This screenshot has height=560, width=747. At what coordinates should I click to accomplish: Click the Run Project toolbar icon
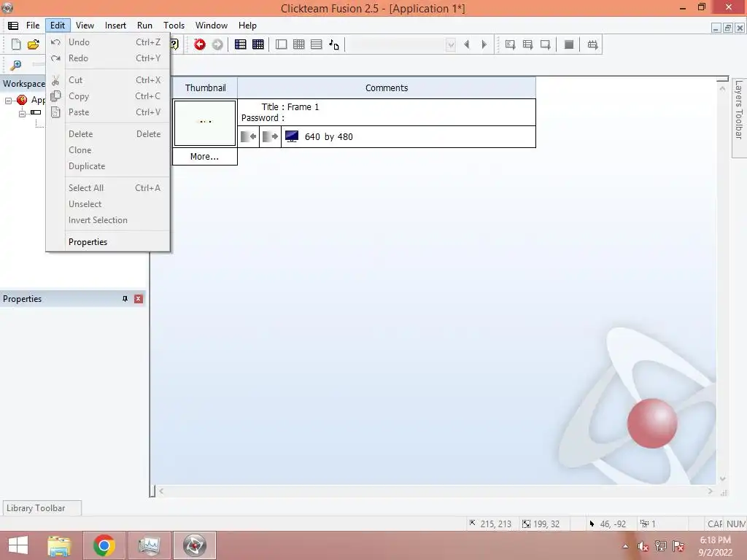(510, 44)
